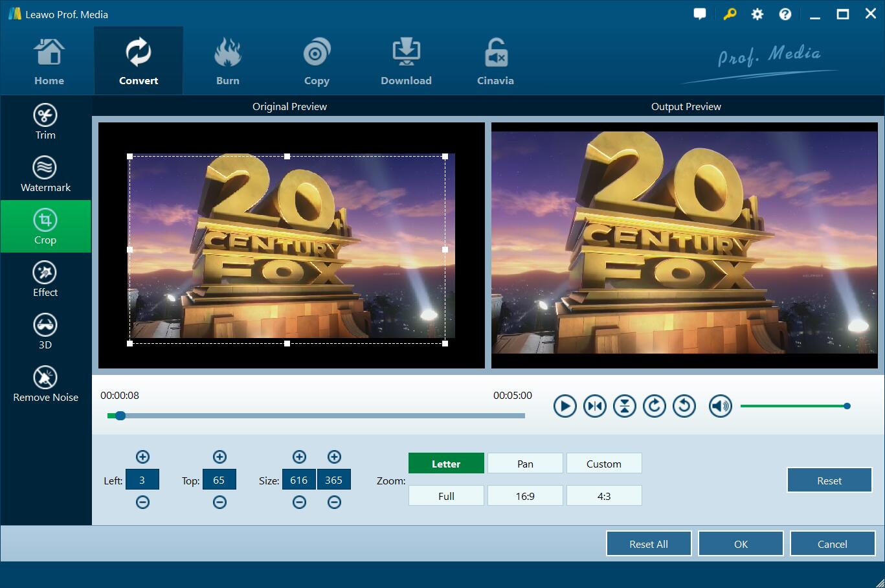Decrease the Top crop value
This screenshot has width=885, height=588.
click(x=219, y=503)
